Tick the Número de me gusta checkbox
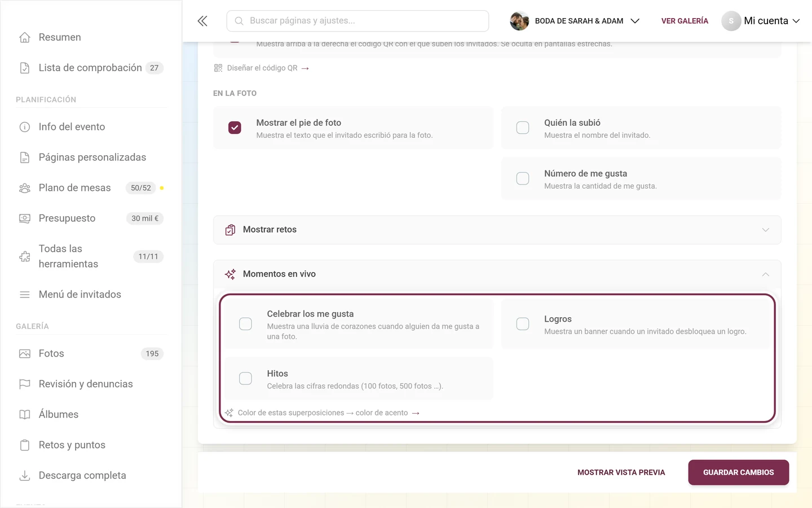Image resolution: width=812 pixels, height=508 pixels. [523, 178]
